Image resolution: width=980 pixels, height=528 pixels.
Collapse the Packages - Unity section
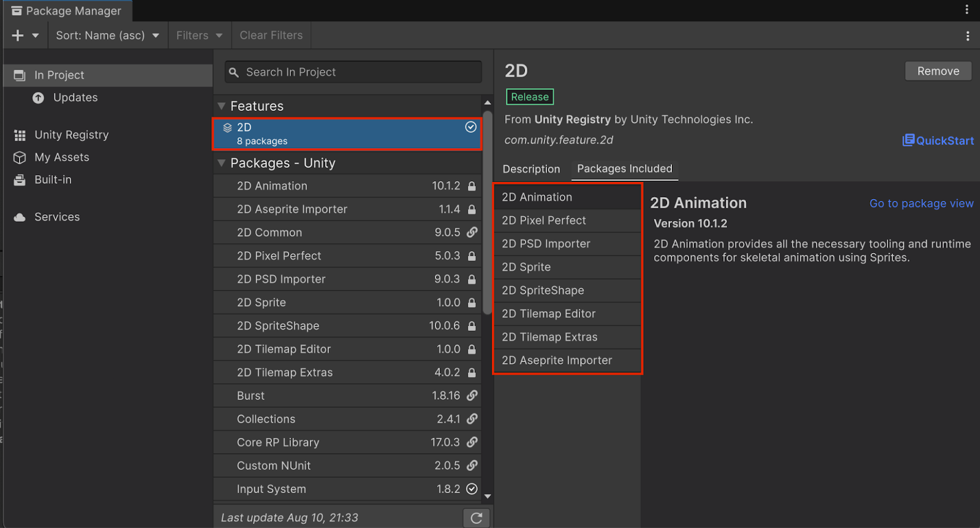pyautogui.click(x=222, y=163)
